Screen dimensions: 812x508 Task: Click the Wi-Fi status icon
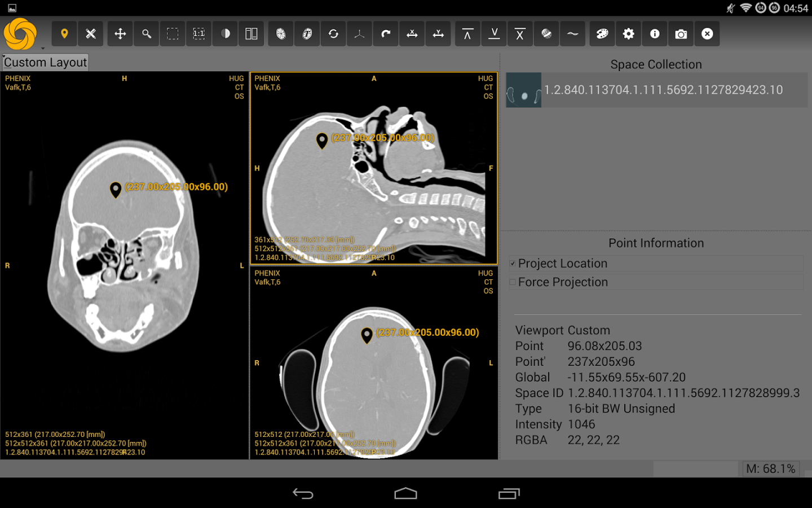pyautogui.click(x=745, y=8)
